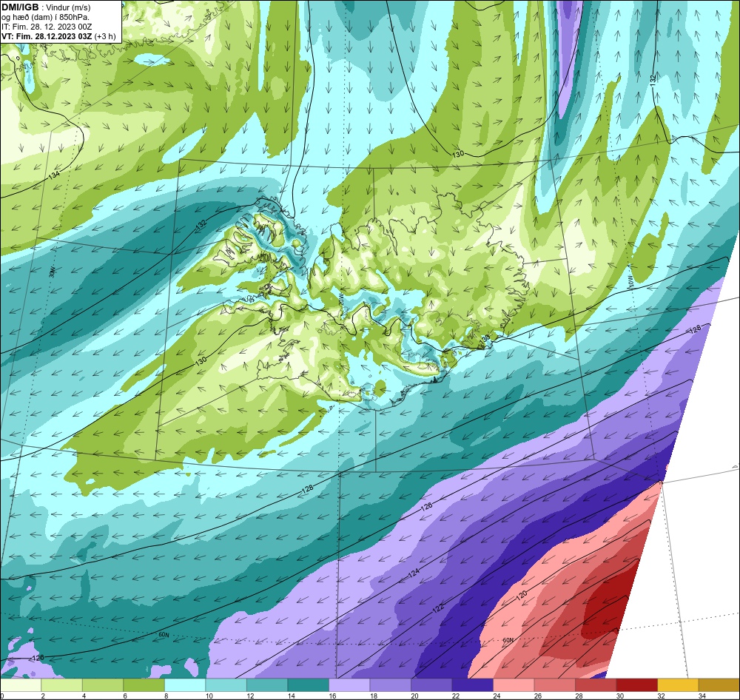This screenshot has height=700, width=740.
Task: Click the '60N' label in the red wind area
Action: pyautogui.click(x=508, y=641)
